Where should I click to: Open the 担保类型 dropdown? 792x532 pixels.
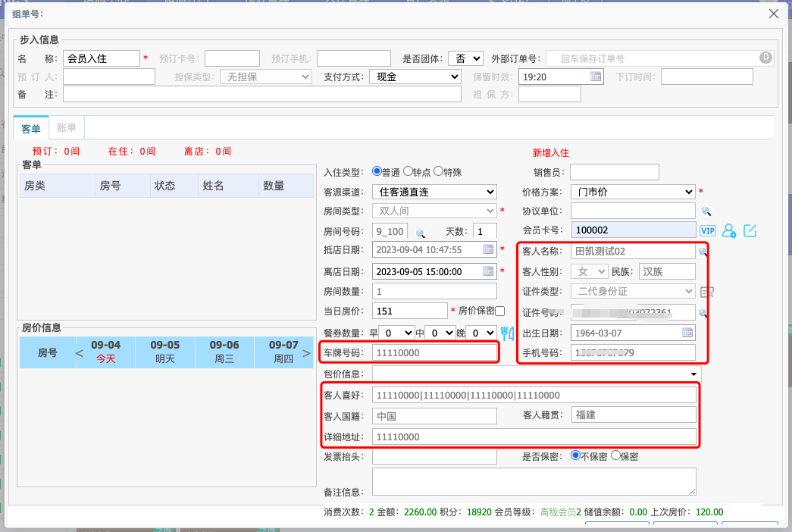[266, 77]
